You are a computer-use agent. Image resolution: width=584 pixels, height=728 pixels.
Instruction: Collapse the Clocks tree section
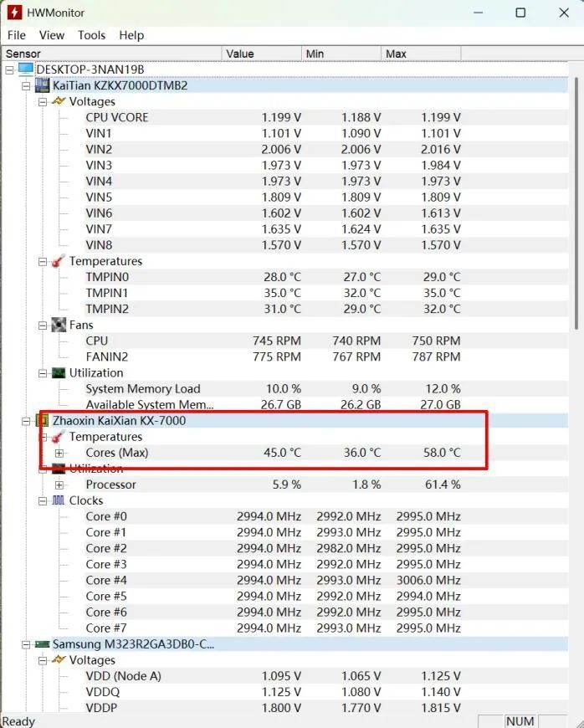pos(43,500)
